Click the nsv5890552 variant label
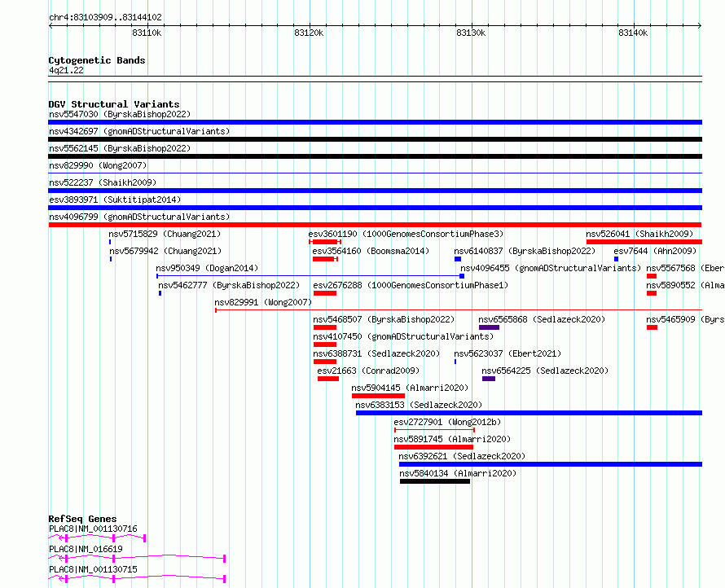Viewport: 725px width, 588px height. (x=685, y=285)
